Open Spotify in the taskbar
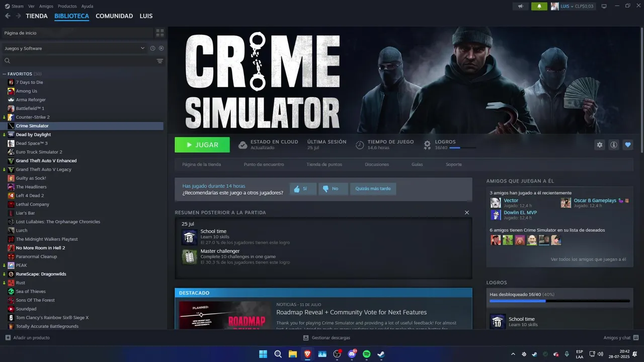The image size is (644, 362). [x=367, y=354]
